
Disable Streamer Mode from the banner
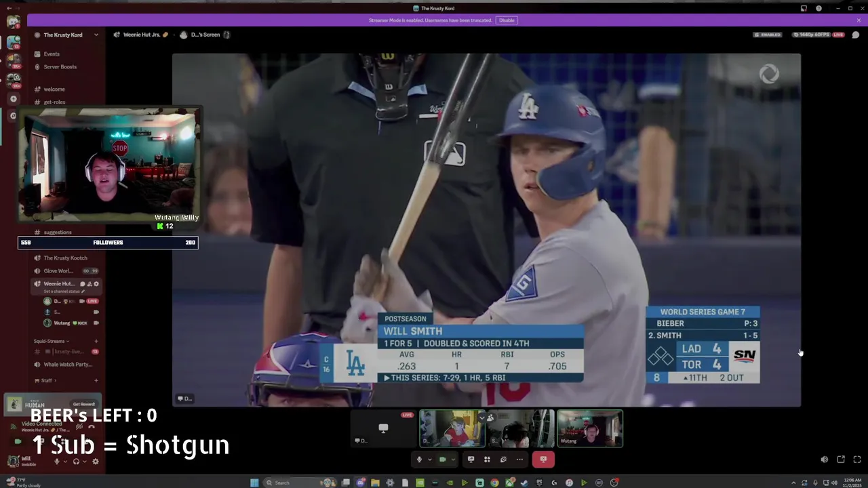(x=507, y=20)
